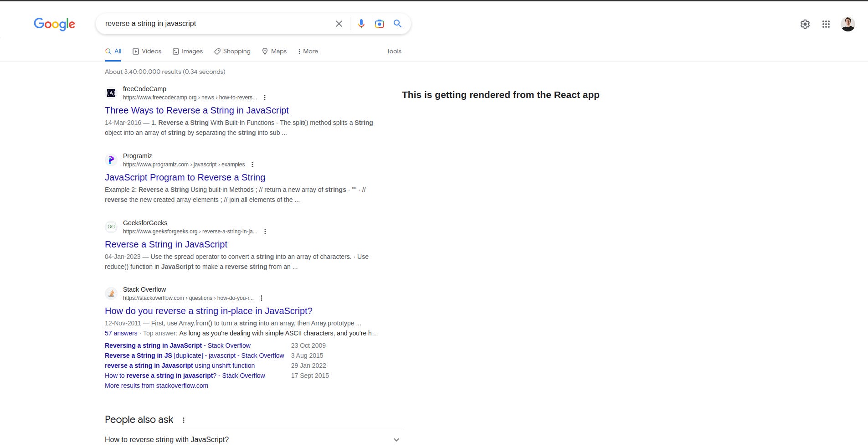Viewport: 868px width, 448px height.
Task: Click the freeCodeCamp site name
Action: [144, 89]
